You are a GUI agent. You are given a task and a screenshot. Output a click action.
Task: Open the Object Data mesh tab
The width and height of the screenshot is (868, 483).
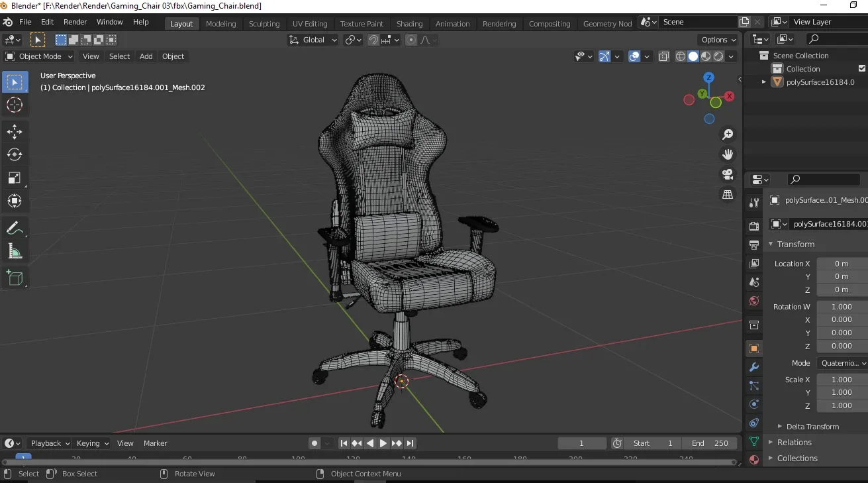point(753,441)
